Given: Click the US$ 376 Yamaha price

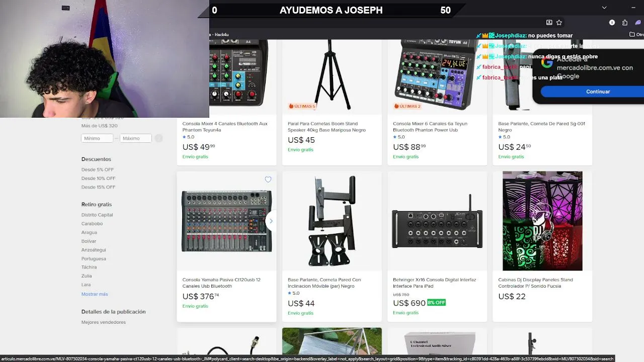Looking at the screenshot, I should tap(201, 296).
